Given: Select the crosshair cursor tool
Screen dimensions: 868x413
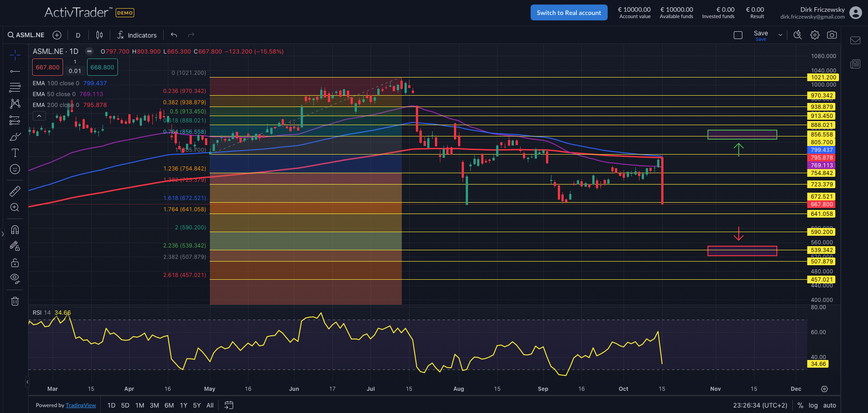Looking at the screenshot, I should [15, 55].
